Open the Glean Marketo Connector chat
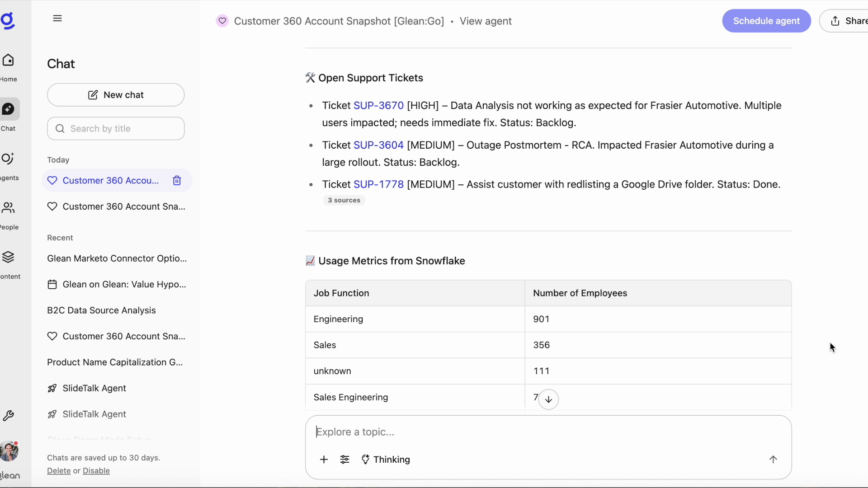868x488 pixels. coord(117,258)
